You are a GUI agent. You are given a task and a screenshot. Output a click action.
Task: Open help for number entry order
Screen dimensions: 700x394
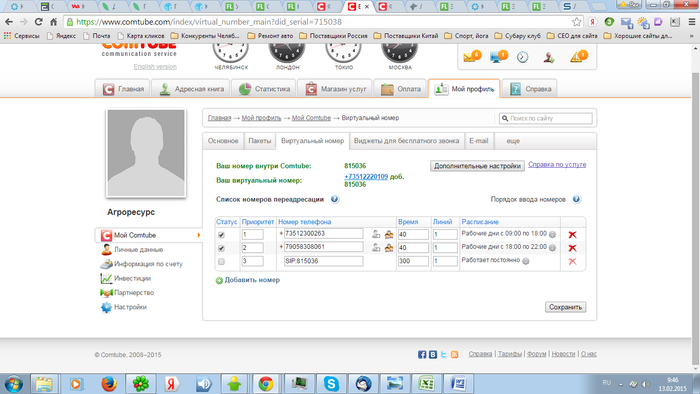pos(576,199)
